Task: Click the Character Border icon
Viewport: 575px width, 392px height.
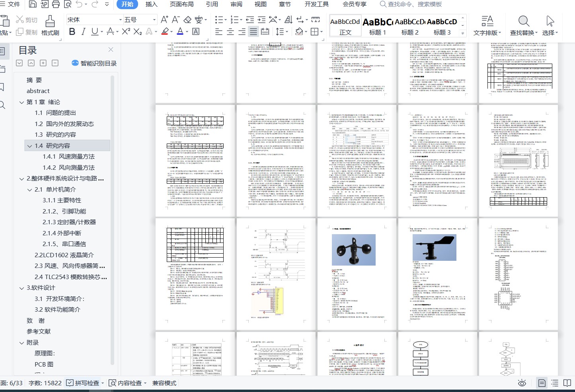Action: (196, 31)
